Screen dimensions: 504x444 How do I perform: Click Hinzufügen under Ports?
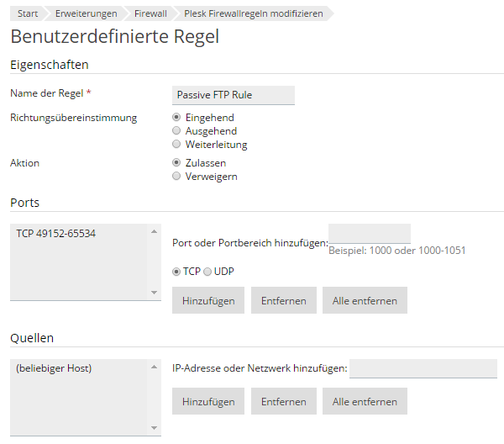point(208,300)
